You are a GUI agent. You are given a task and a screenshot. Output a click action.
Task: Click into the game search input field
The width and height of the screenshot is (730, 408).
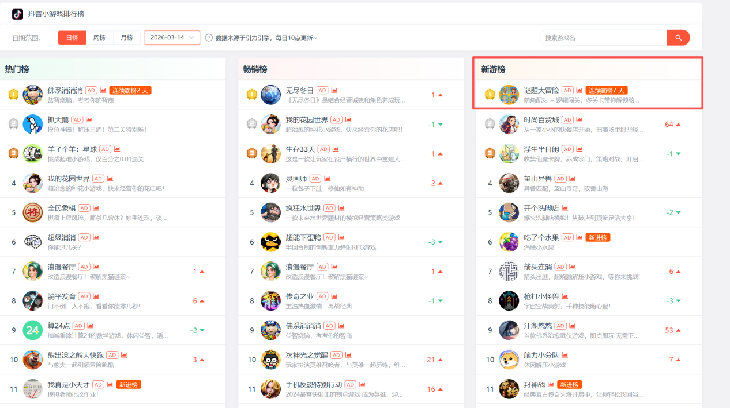600,37
